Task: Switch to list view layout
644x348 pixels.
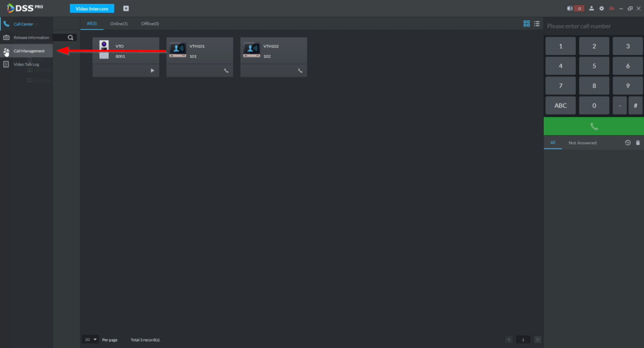Action: click(x=537, y=24)
